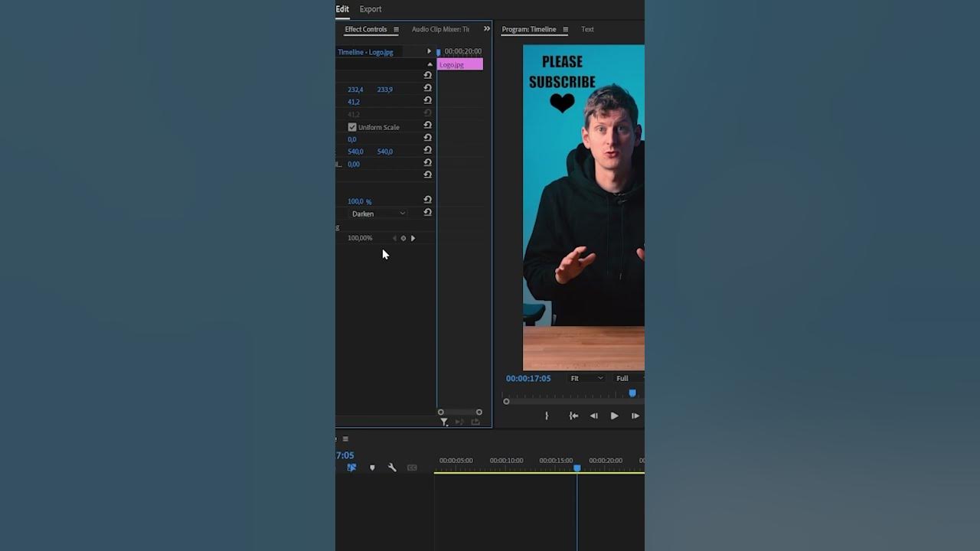Click the filter properties funnel icon

point(444,422)
